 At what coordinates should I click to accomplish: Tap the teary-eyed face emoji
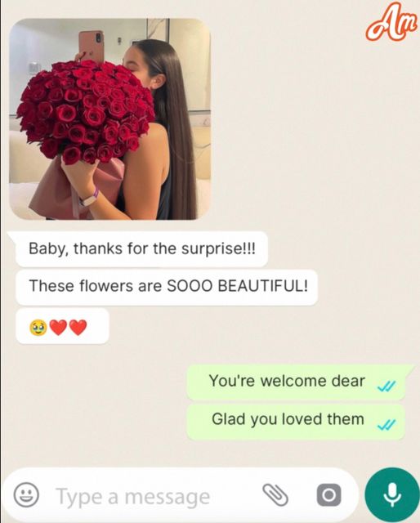[x=38, y=328]
